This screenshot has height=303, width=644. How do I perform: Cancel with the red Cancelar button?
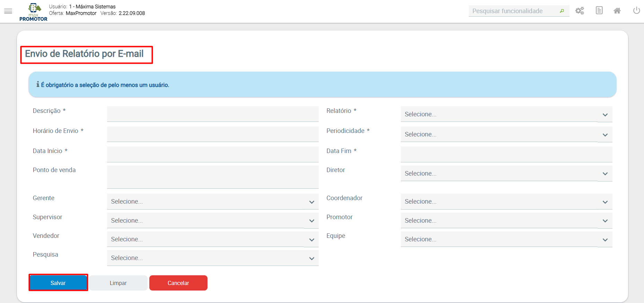point(178,283)
